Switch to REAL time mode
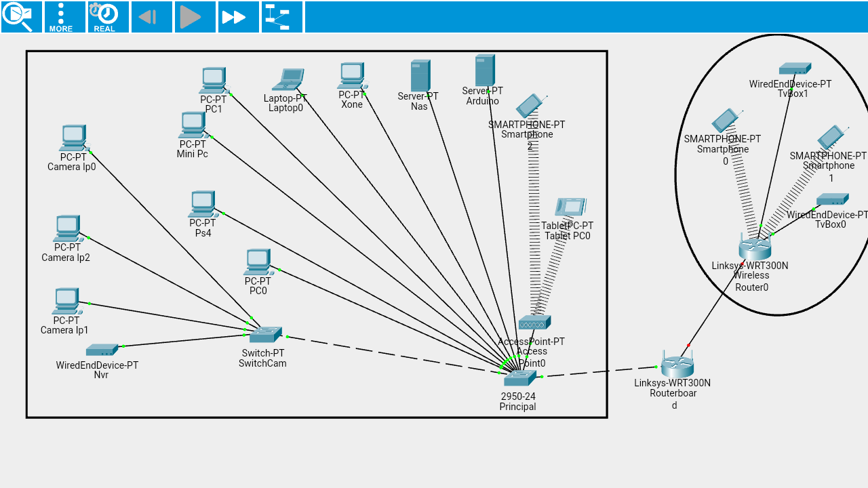 (108, 17)
